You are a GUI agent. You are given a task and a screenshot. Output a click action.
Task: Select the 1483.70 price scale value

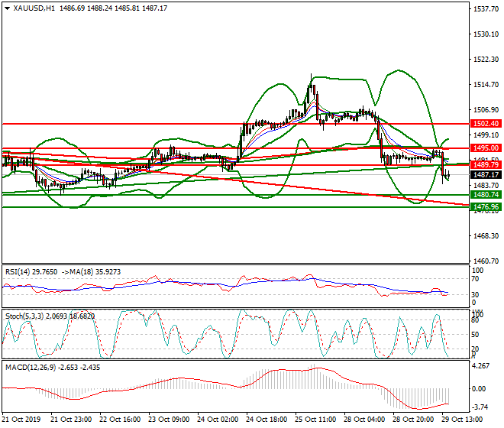pyautogui.click(x=486, y=186)
